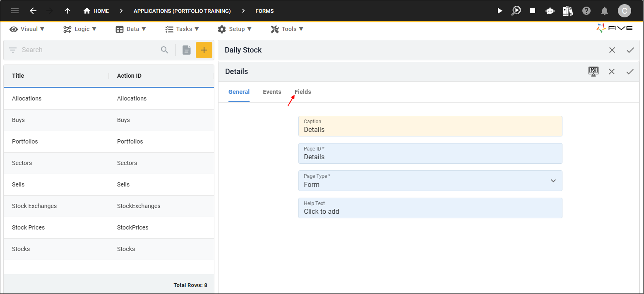Save Daily Stock form with checkmark

pyautogui.click(x=630, y=50)
